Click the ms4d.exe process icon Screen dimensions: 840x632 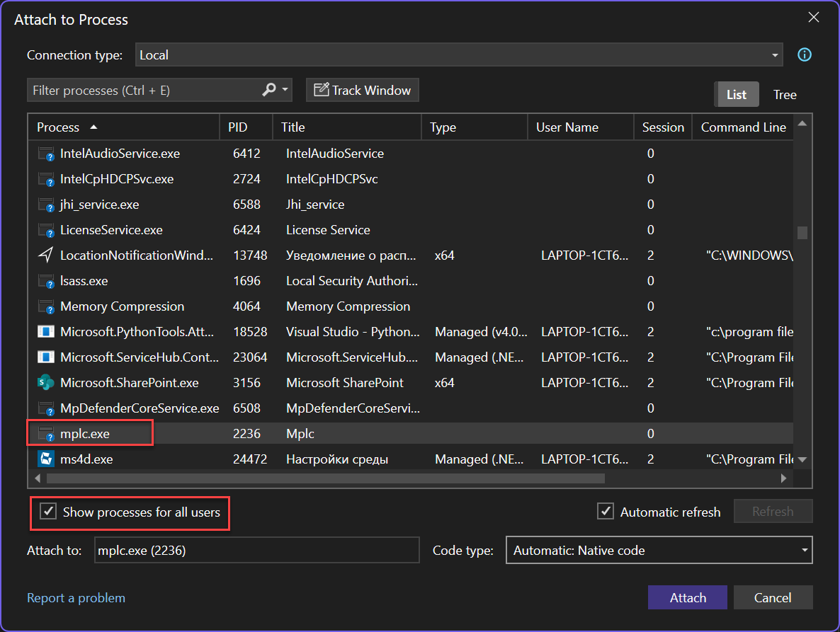(x=46, y=459)
